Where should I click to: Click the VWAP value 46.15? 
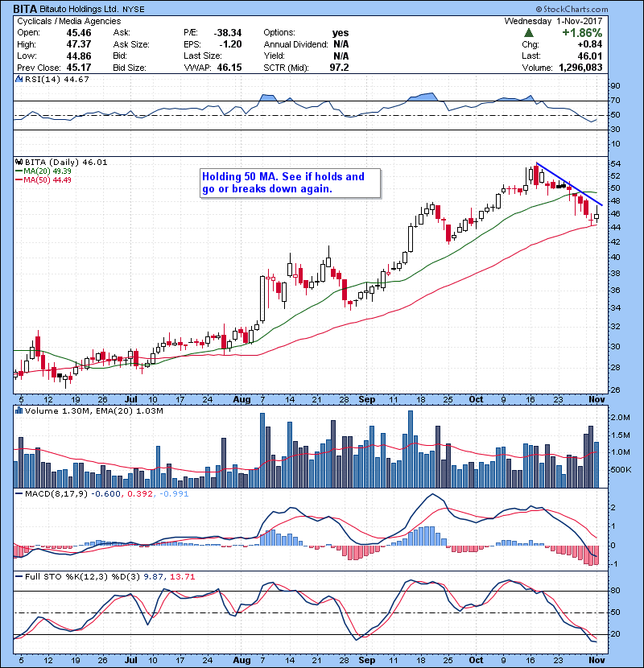[x=229, y=68]
